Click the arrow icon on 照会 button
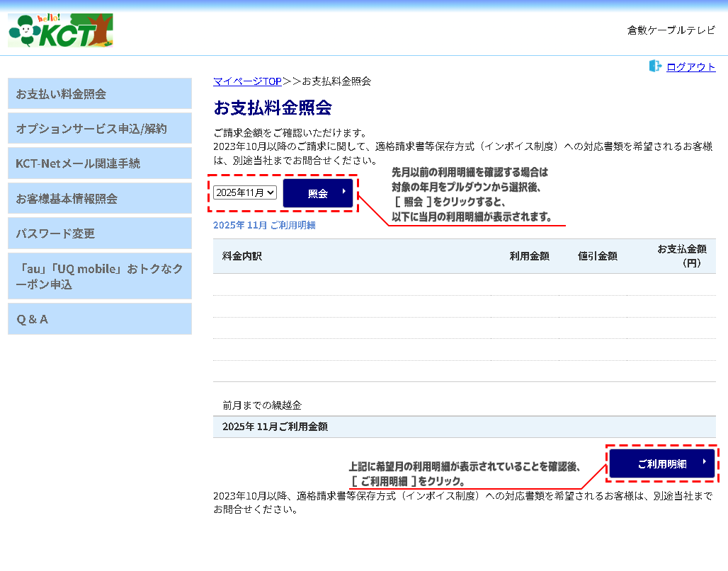This screenshot has height=571, width=728. 343,191
